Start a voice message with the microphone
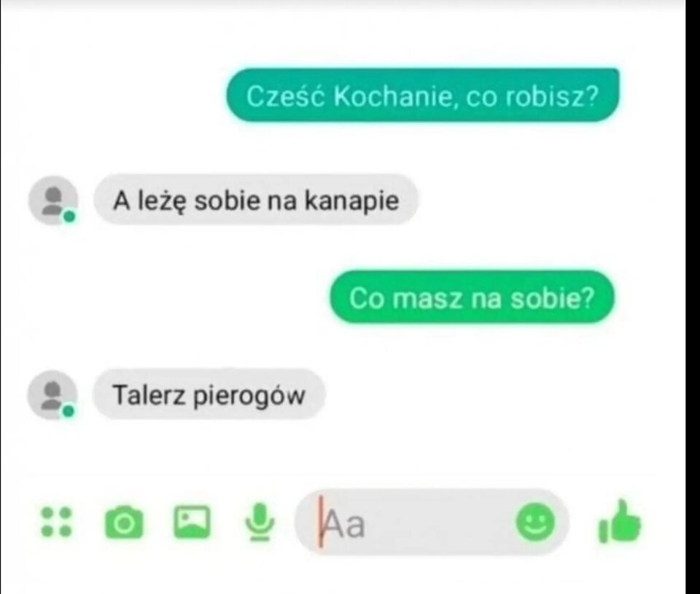Image resolution: width=700 pixels, height=594 pixels. (x=260, y=522)
